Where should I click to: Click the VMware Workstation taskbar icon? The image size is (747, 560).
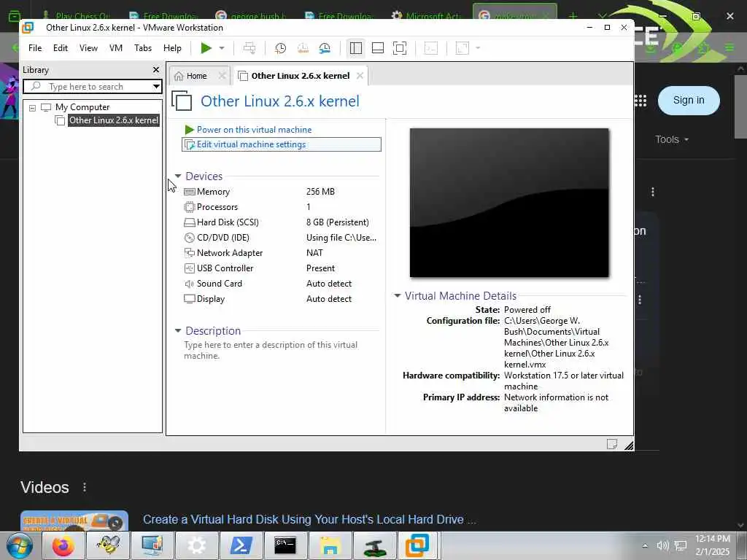coord(417,545)
